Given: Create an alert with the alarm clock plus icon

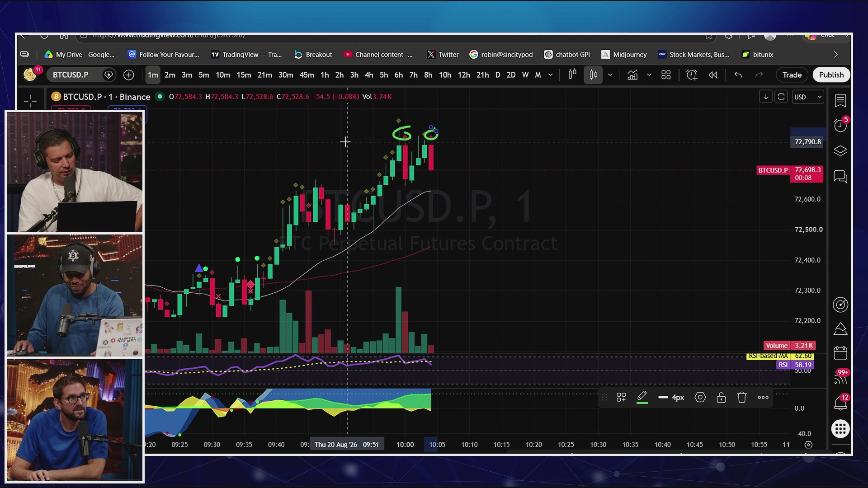Looking at the screenshot, I should click(692, 75).
